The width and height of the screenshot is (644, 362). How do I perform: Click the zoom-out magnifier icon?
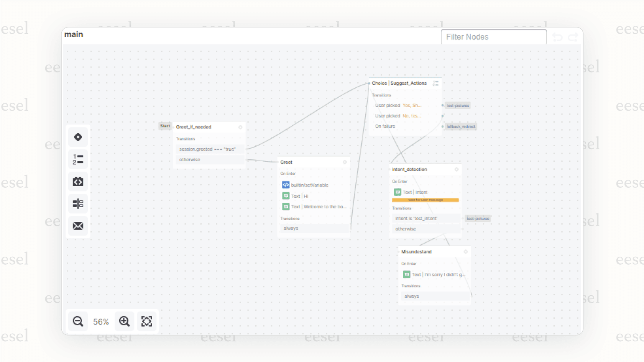(x=78, y=321)
